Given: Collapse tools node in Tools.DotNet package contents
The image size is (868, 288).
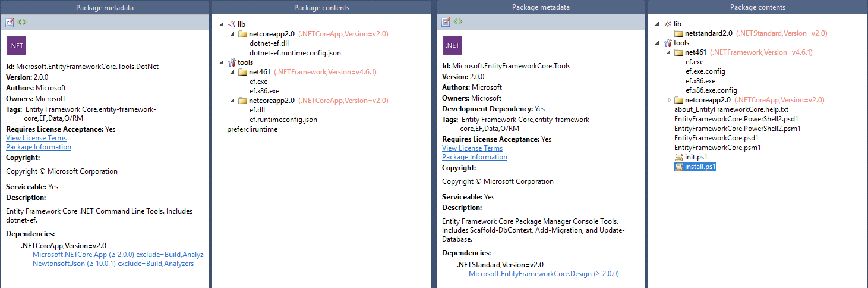Looking at the screenshot, I should pos(221,62).
